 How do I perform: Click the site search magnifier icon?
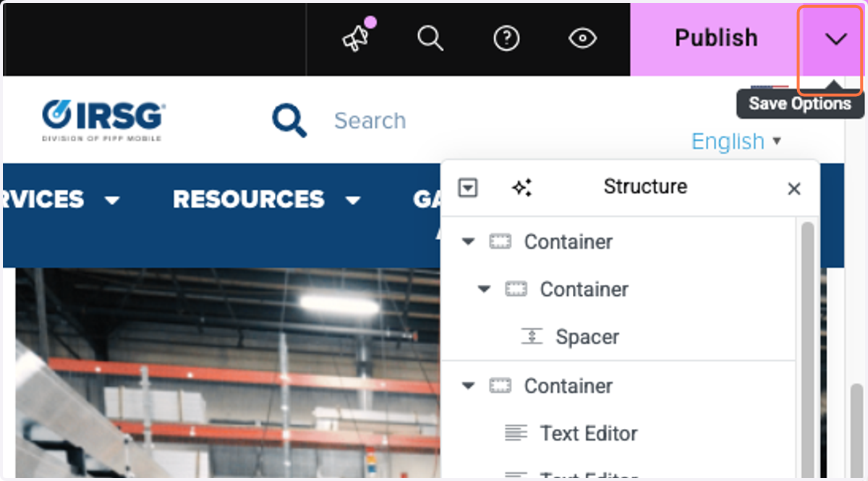(289, 120)
